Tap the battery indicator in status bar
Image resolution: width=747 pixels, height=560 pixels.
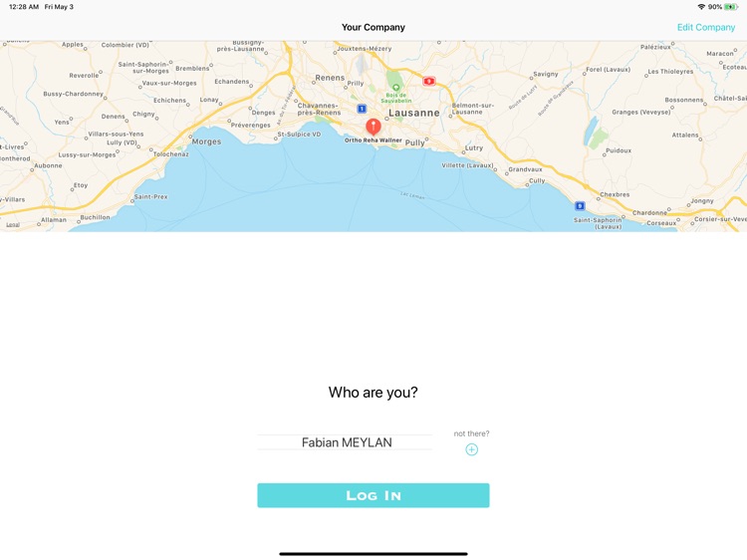731,7
